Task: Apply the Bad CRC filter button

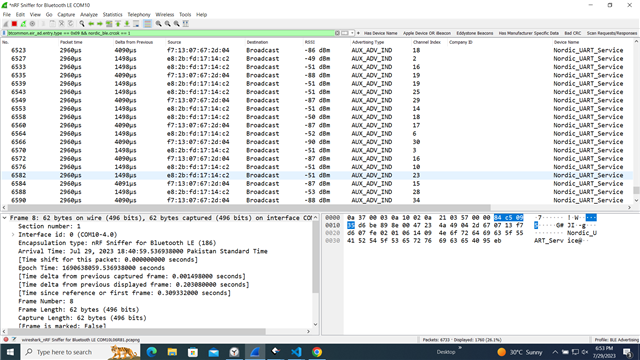Action: 573,33
